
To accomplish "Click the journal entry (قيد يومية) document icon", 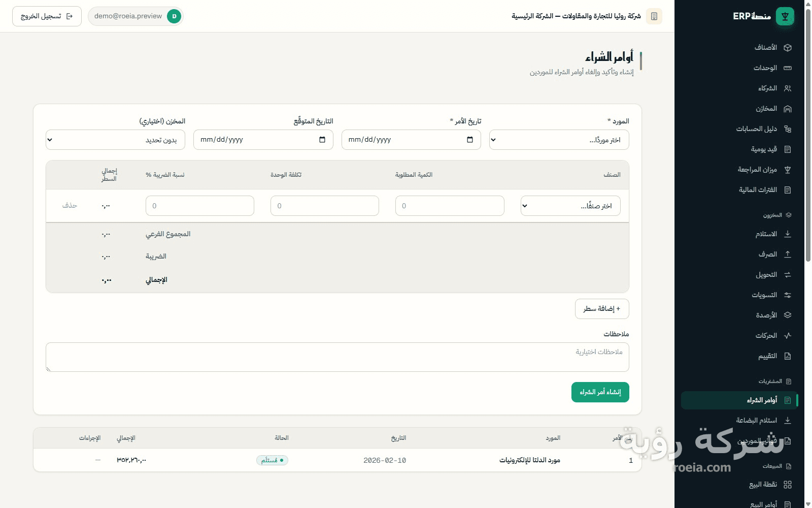I will pos(788,149).
